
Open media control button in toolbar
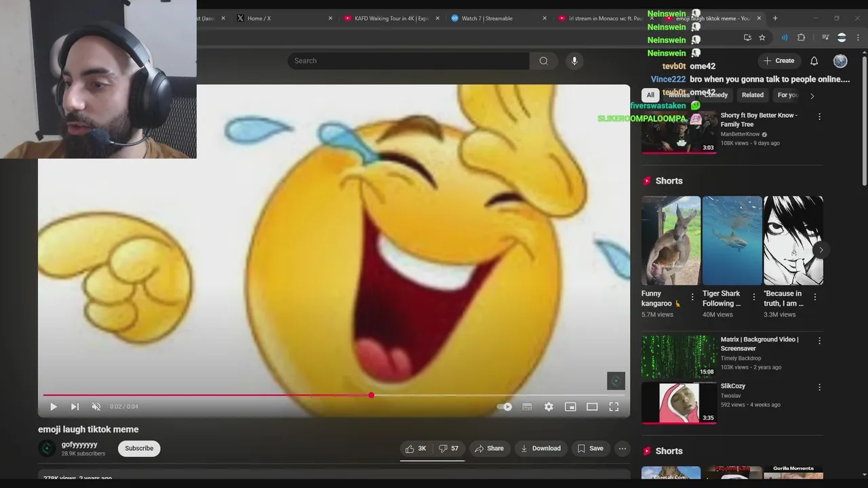click(825, 37)
